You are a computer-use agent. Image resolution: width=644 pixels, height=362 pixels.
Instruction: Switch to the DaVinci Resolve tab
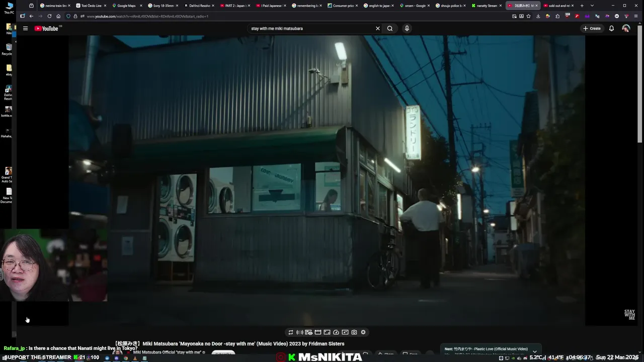coord(198,6)
